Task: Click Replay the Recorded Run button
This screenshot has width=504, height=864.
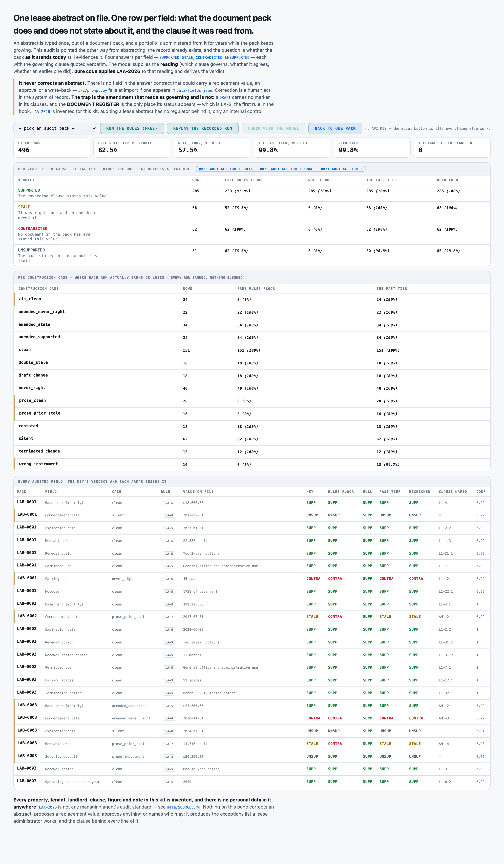Action: pyautogui.click(x=202, y=128)
